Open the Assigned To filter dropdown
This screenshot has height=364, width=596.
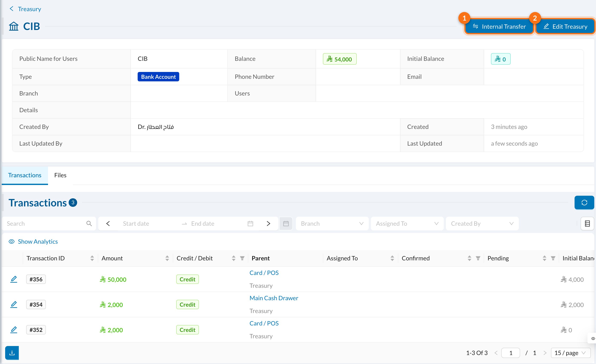coord(407,223)
